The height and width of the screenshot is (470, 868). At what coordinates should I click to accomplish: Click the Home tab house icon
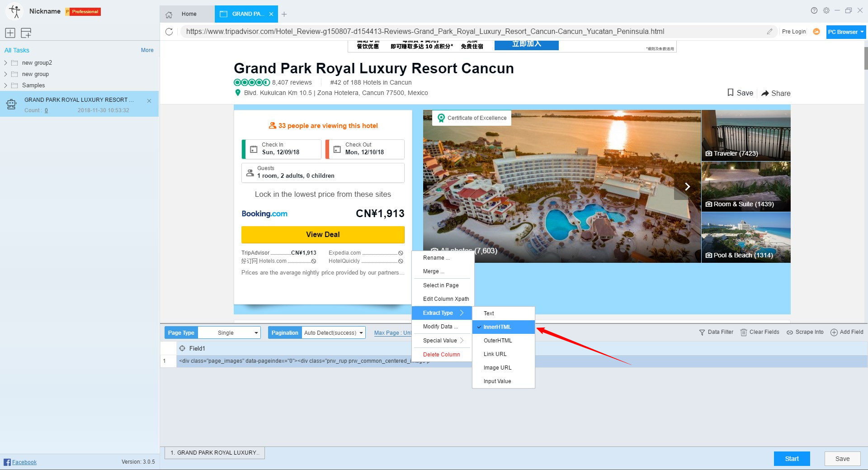(x=169, y=14)
